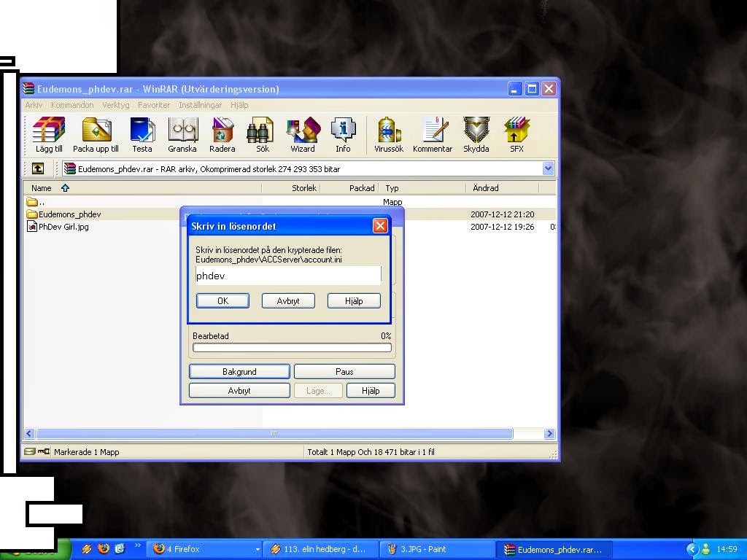Click Avbryt in extraction progress dialog
Screen dimensions: 747x560
coord(239,391)
